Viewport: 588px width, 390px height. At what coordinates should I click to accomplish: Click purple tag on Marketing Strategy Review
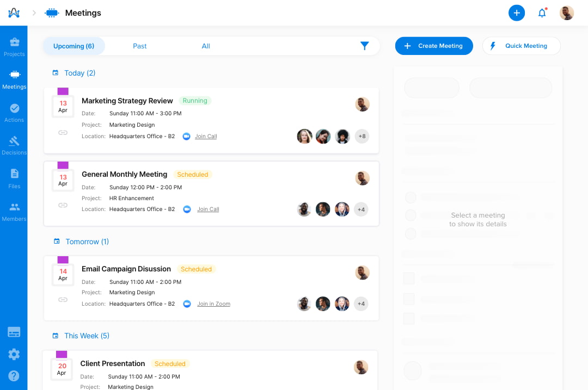click(x=63, y=91)
